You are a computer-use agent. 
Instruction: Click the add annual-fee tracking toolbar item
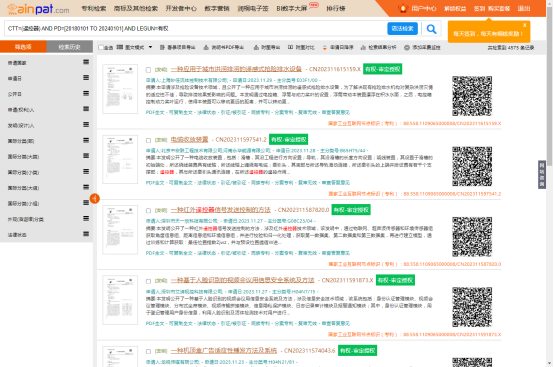(x=423, y=47)
